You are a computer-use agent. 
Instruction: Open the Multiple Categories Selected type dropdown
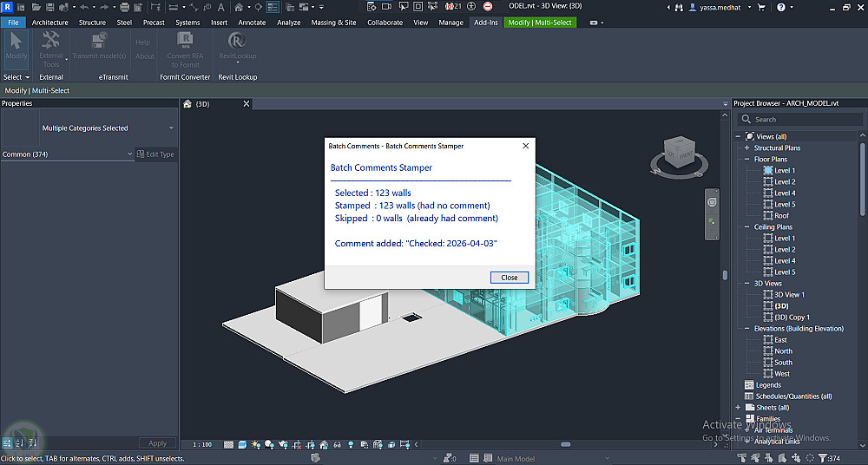[x=171, y=128]
